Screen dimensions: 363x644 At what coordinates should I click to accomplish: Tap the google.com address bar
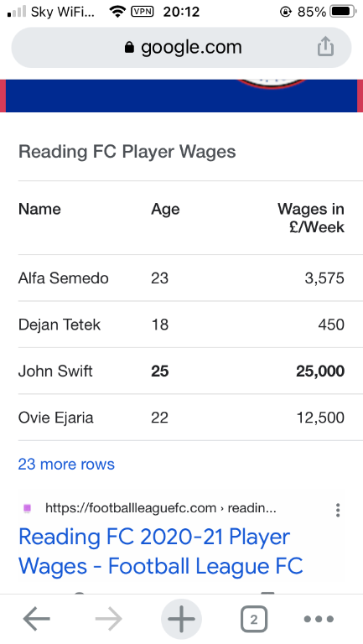click(181, 48)
